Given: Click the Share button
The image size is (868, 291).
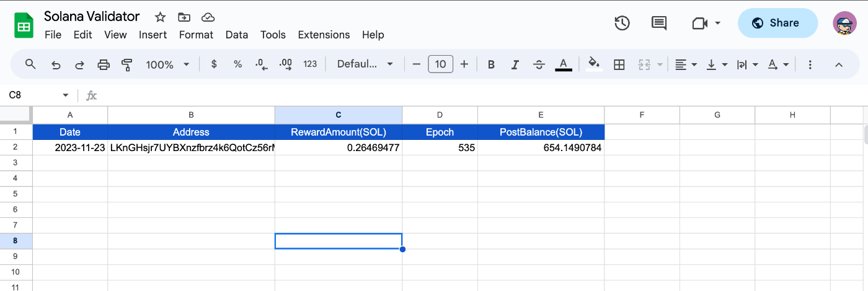Looking at the screenshot, I should (x=777, y=23).
